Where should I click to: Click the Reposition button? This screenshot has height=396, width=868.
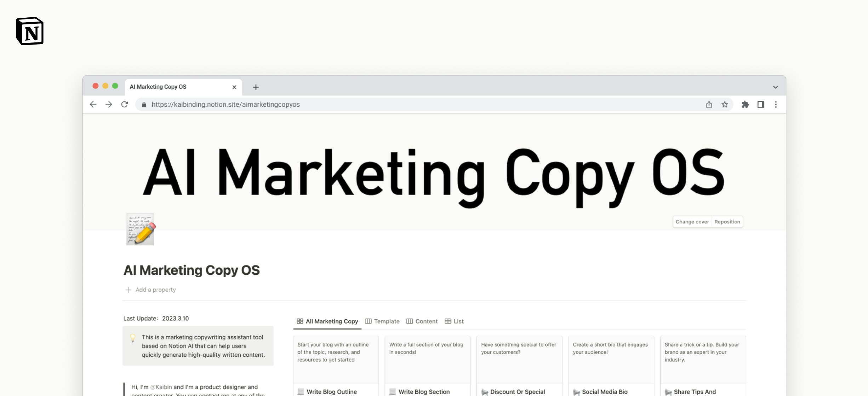pyautogui.click(x=727, y=222)
